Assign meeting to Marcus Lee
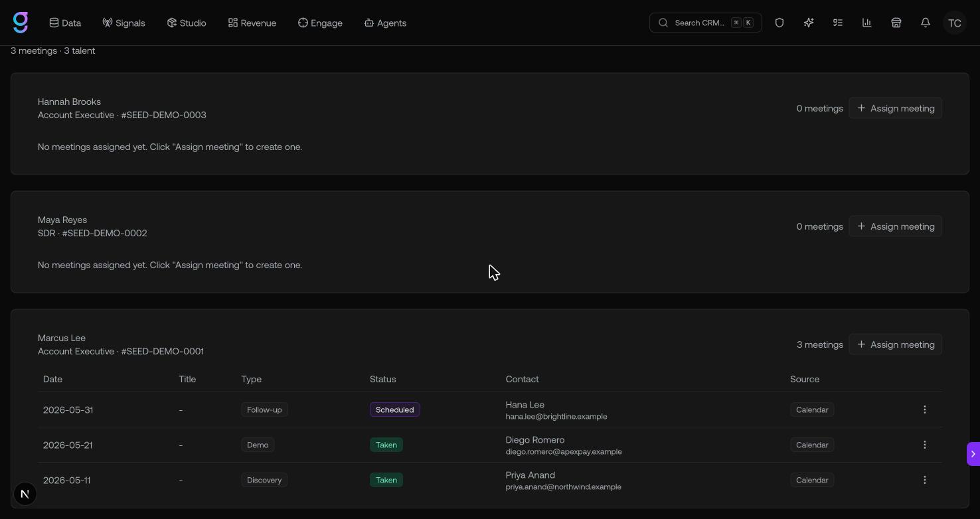Image resolution: width=980 pixels, height=519 pixels. [895, 344]
